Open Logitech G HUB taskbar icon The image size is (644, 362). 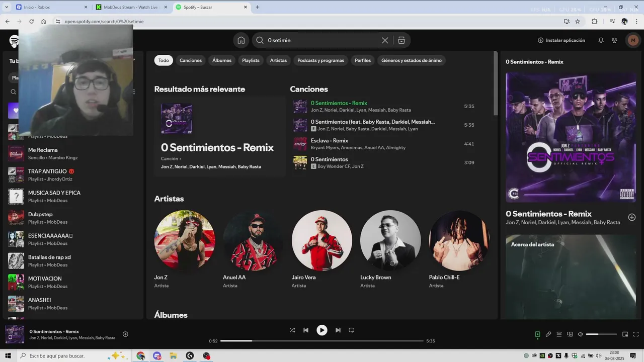click(190, 356)
